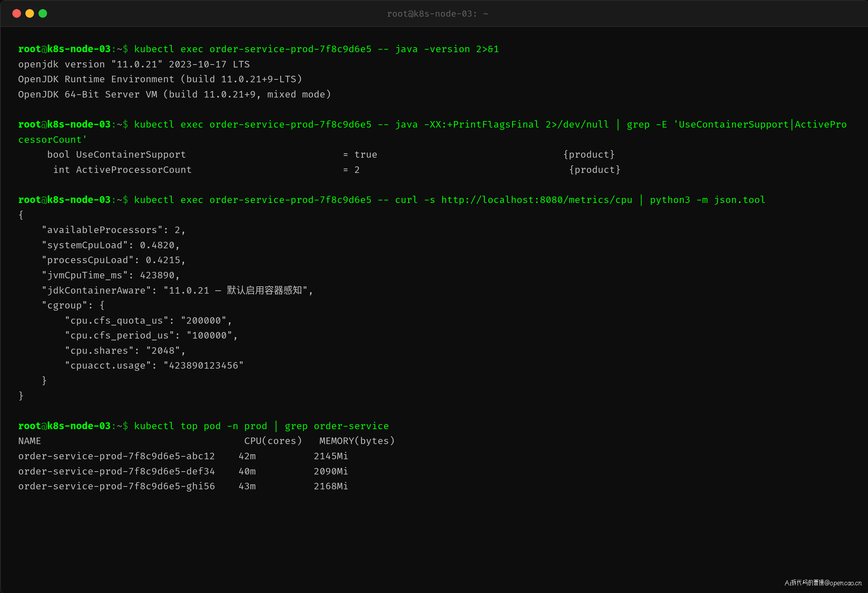The width and height of the screenshot is (868, 593).
Task: Select the "cpu.cfs_period_us": "100000" line
Action: click(x=151, y=336)
